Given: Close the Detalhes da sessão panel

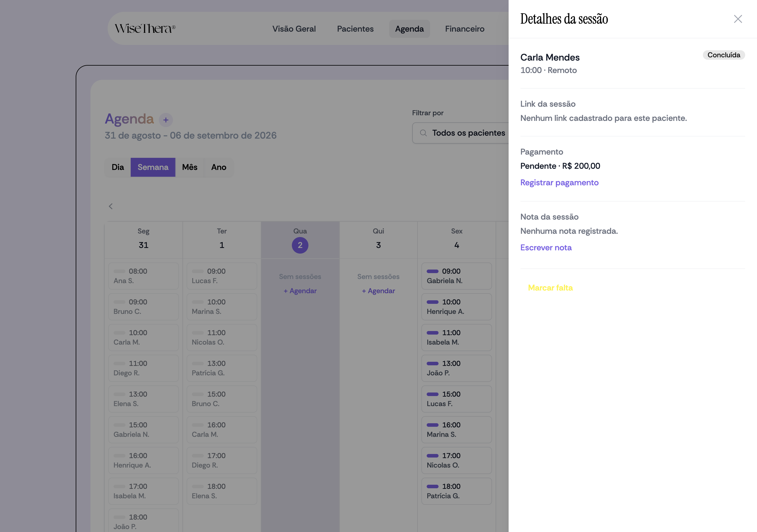Looking at the screenshot, I should tap(737, 19).
